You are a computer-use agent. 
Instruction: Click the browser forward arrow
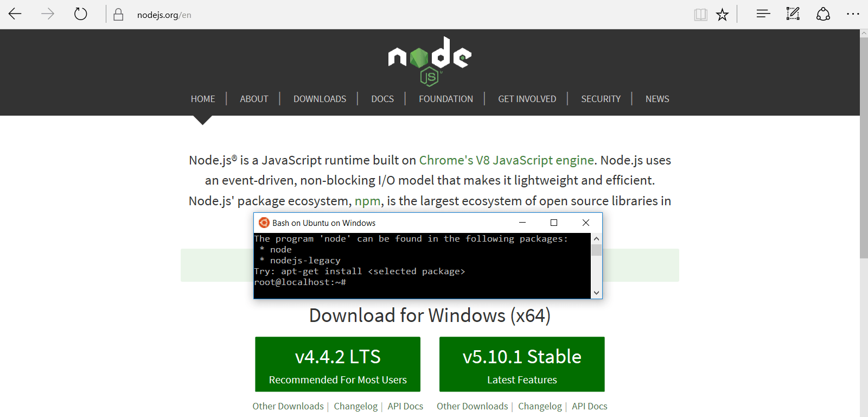pos(48,14)
